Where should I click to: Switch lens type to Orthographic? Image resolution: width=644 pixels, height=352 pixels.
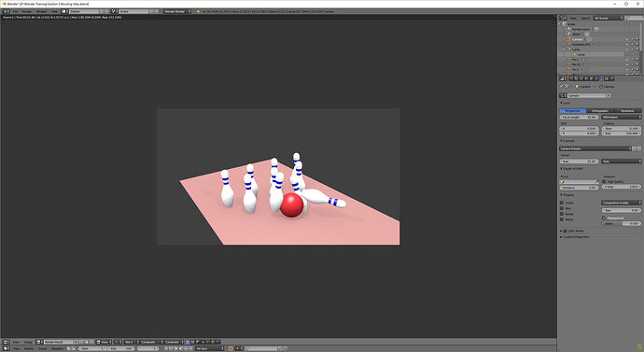[599, 111]
